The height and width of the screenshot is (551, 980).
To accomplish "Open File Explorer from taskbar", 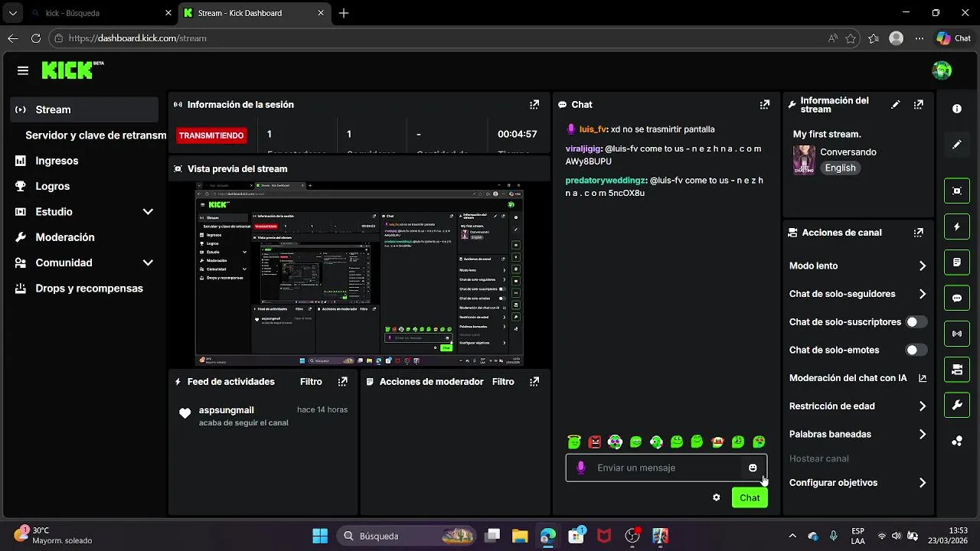I will click(520, 536).
